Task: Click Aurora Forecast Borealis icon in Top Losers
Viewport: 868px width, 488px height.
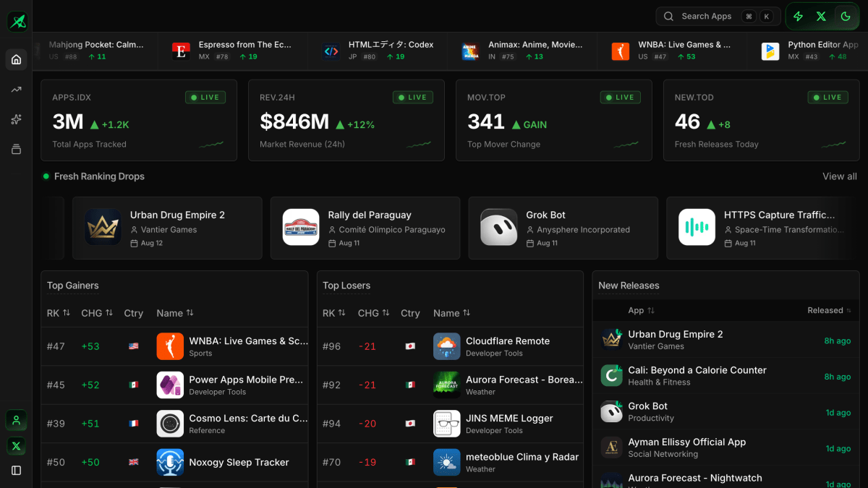Action: [x=447, y=385]
